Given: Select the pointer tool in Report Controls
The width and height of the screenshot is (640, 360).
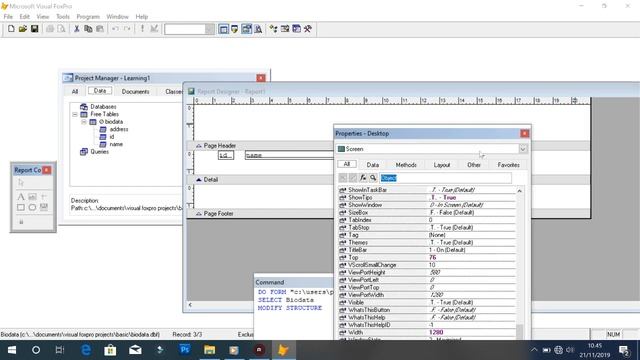Looking at the screenshot, I should tap(21, 183).
